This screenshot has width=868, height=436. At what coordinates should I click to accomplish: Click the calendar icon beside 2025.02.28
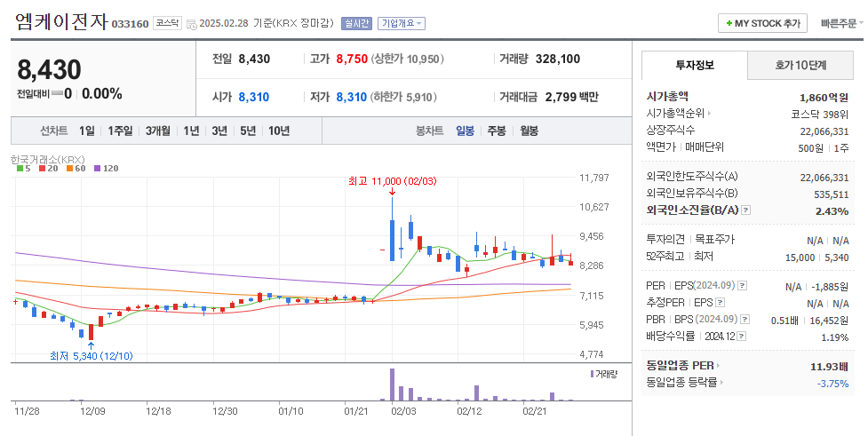192,24
